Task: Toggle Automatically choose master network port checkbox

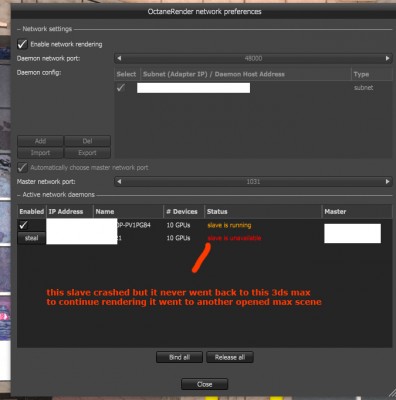Action: pos(22,167)
